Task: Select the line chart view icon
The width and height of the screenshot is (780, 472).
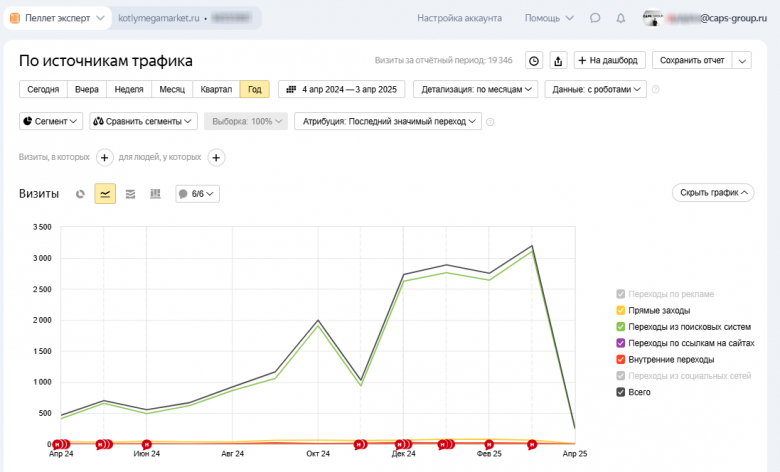Action: click(105, 194)
